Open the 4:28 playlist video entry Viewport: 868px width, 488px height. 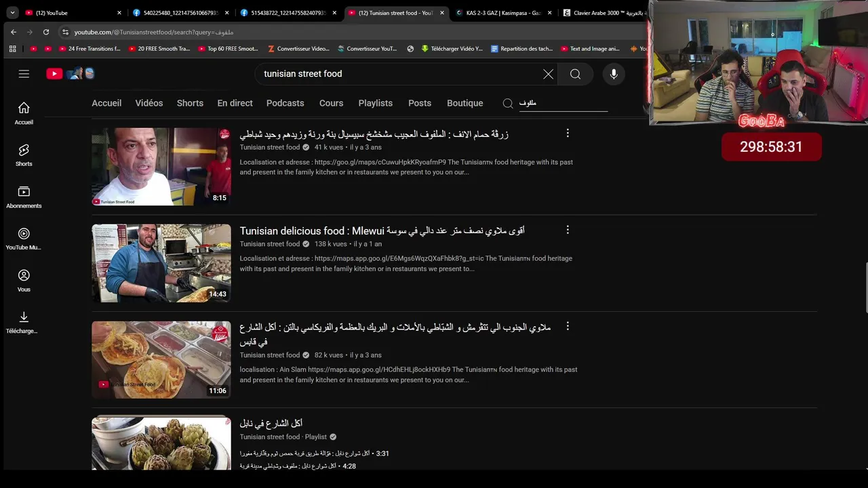[298, 466]
